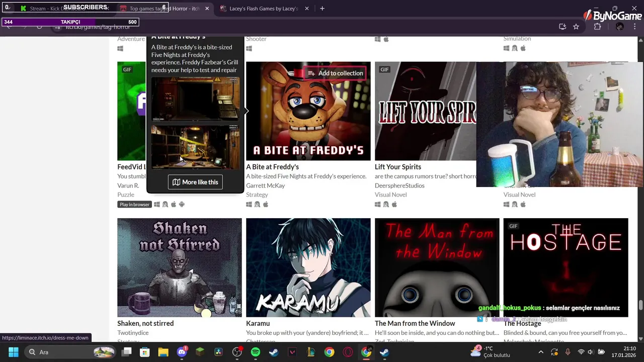This screenshot has width=644, height=362.
Task: Open Spotify from the taskbar
Action: point(256,352)
